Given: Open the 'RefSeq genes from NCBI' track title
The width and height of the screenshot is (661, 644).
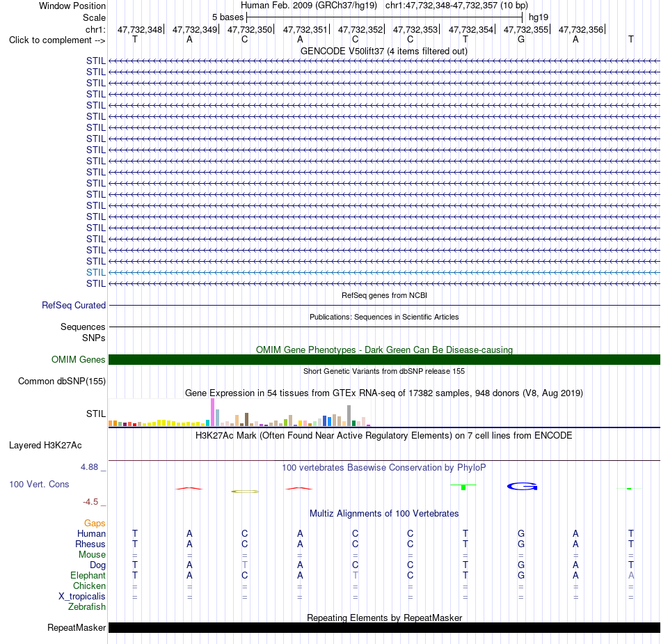Looking at the screenshot, I should [384, 295].
